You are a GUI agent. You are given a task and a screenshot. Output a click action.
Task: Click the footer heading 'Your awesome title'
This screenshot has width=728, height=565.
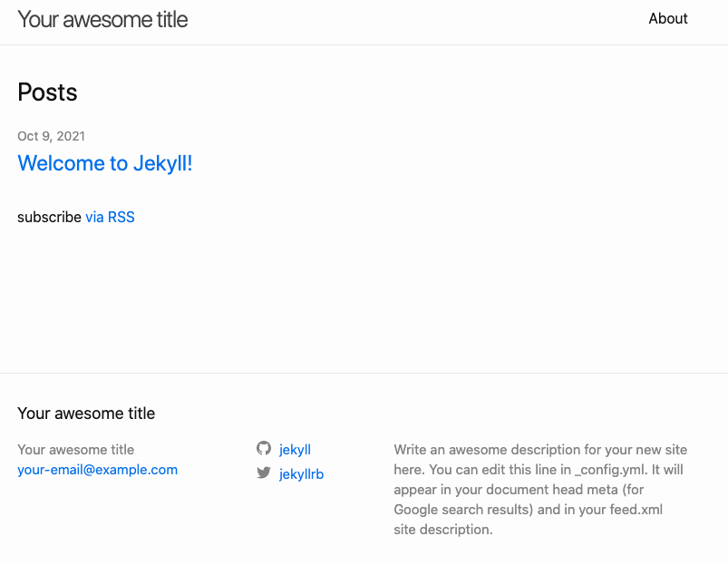pos(86,414)
